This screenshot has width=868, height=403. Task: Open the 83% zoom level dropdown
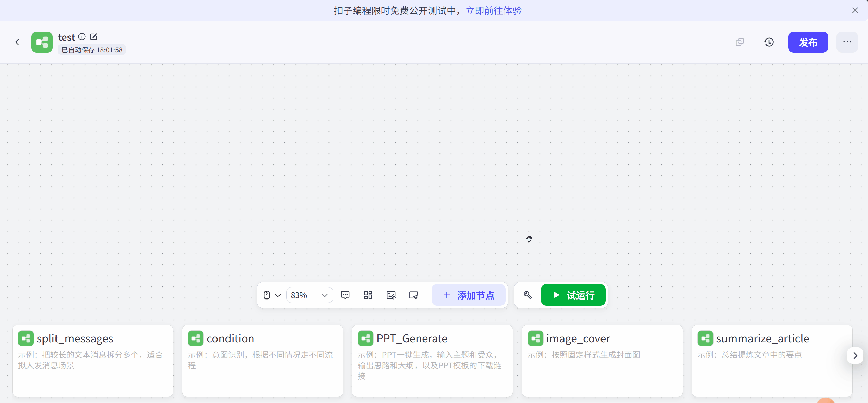coord(309,295)
